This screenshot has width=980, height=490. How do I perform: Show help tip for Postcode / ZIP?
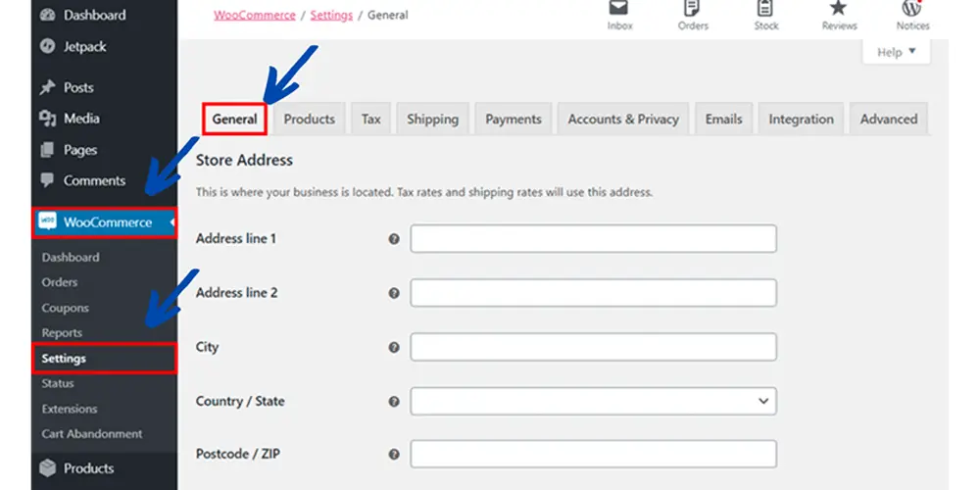[x=394, y=455]
